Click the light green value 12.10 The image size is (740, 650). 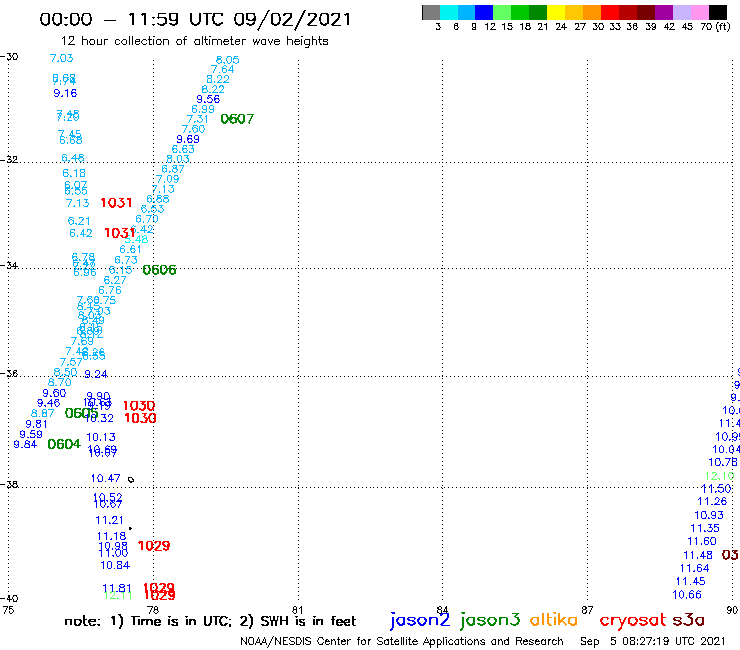(x=720, y=476)
